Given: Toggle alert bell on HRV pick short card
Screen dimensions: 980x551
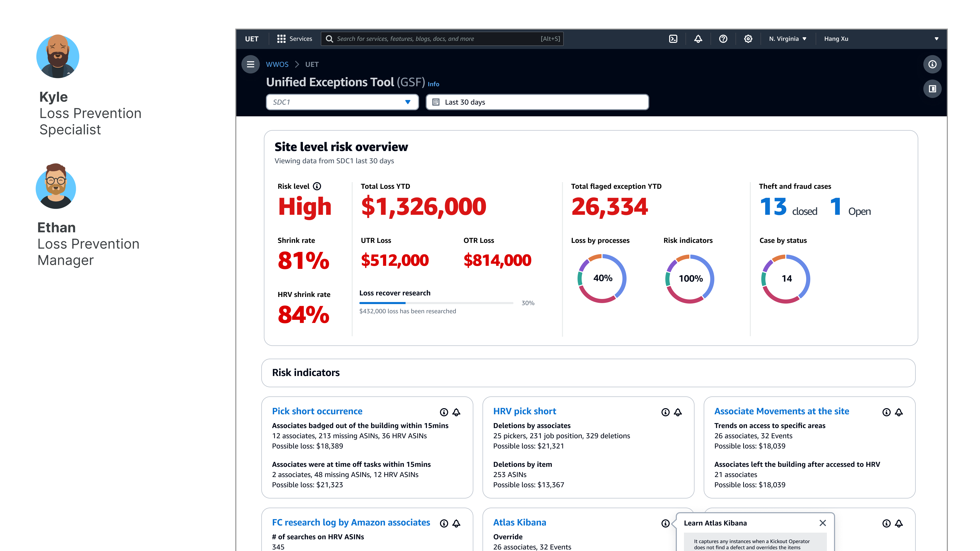Looking at the screenshot, I should coord(678,412).
